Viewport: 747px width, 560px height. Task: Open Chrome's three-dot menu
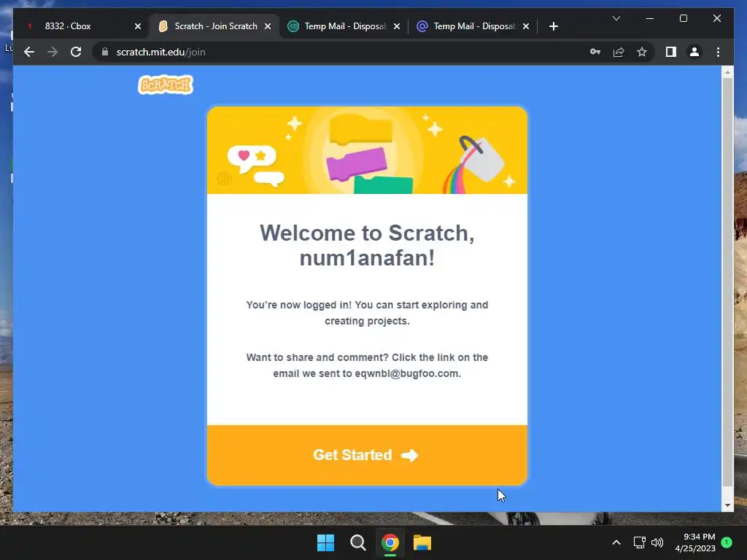[x=718, y=52]
